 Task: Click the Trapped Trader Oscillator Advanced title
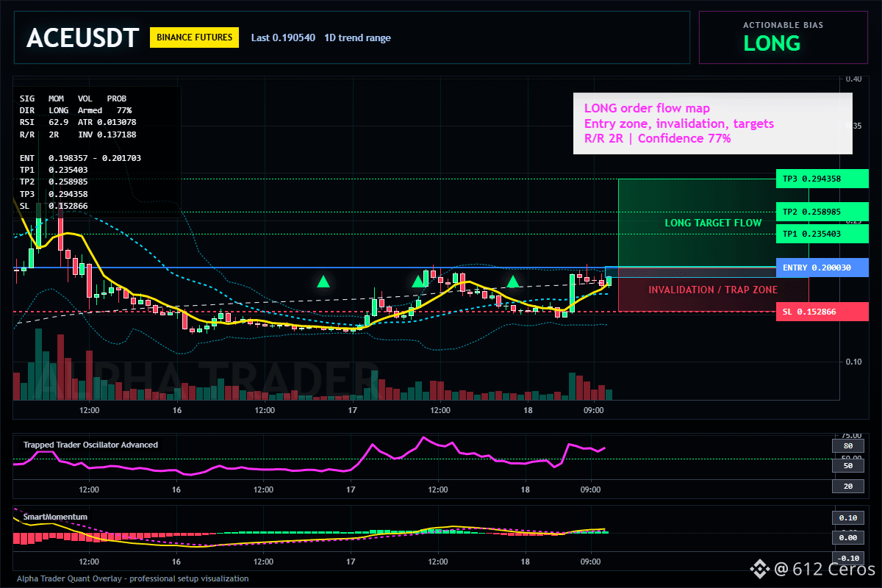tap(90, 445)
